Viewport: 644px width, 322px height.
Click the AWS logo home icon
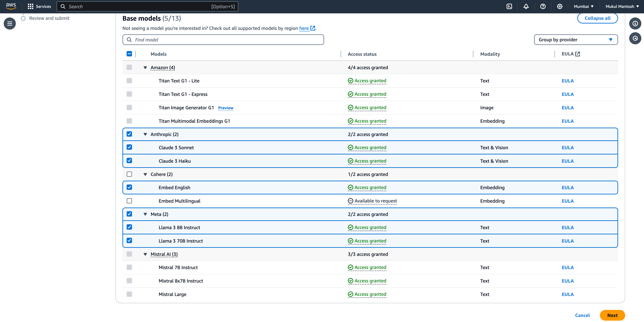tap(11, 6)
